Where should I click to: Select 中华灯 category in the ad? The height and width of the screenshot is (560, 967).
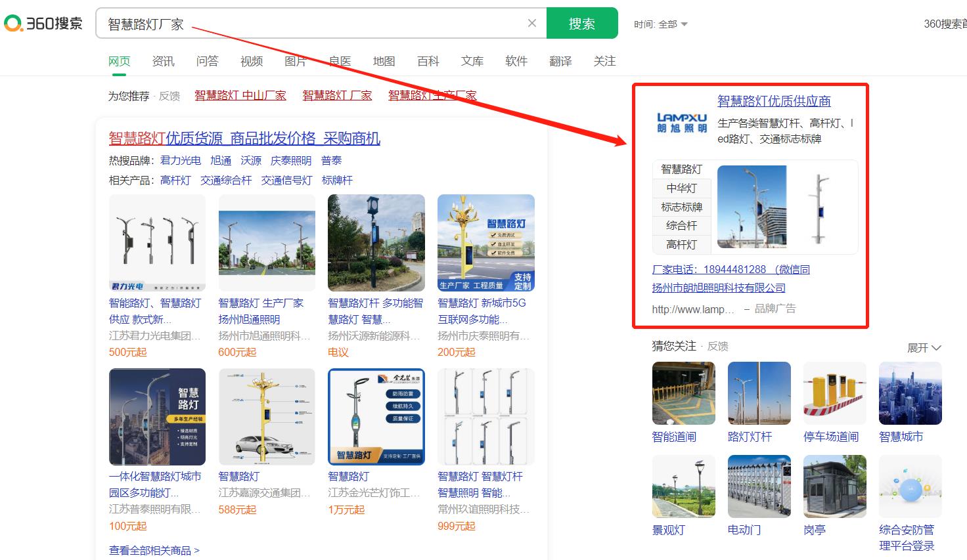(x=681, y=188)
